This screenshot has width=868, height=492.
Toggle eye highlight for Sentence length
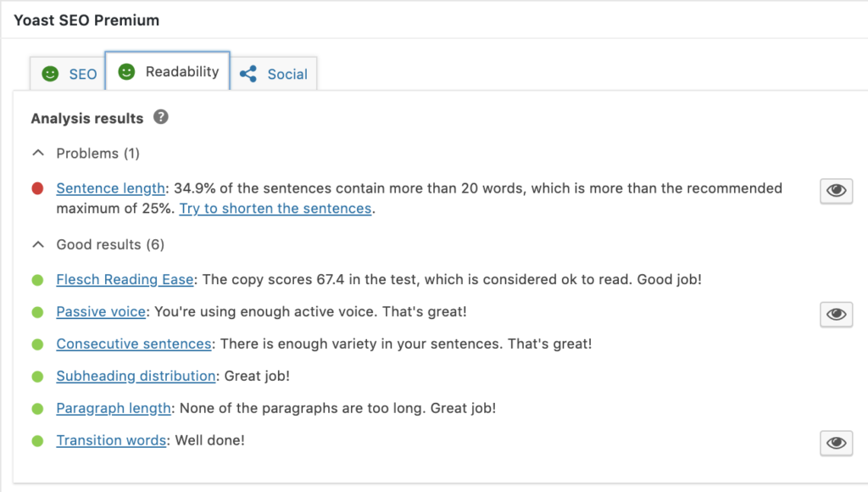tap(836, 191)
